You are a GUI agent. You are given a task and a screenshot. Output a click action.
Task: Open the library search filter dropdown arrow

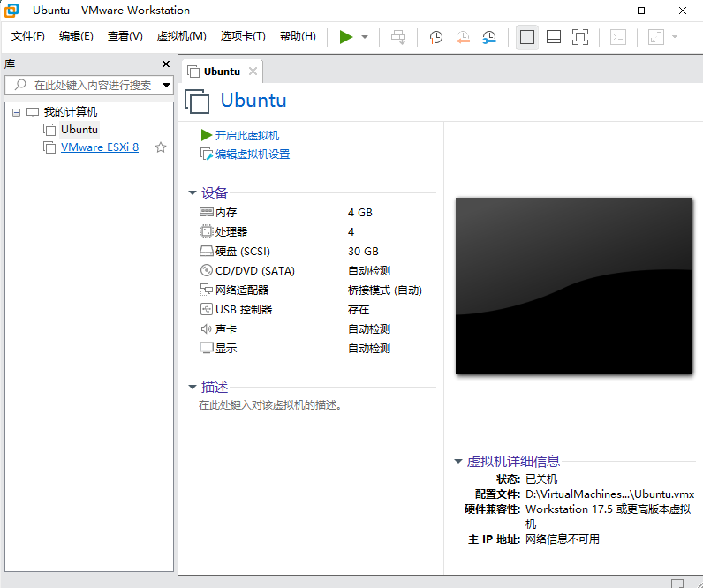click(x=166, y=85)
